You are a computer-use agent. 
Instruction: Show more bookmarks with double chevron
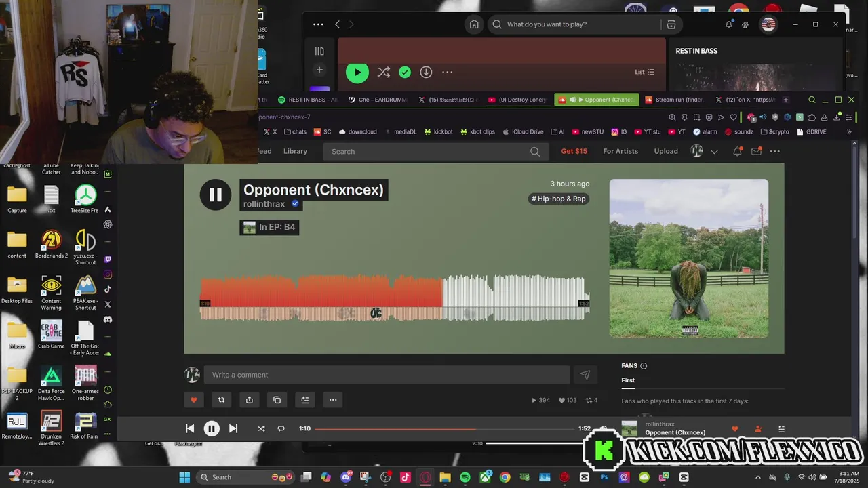pyautogui.click(x=849, y=132)
